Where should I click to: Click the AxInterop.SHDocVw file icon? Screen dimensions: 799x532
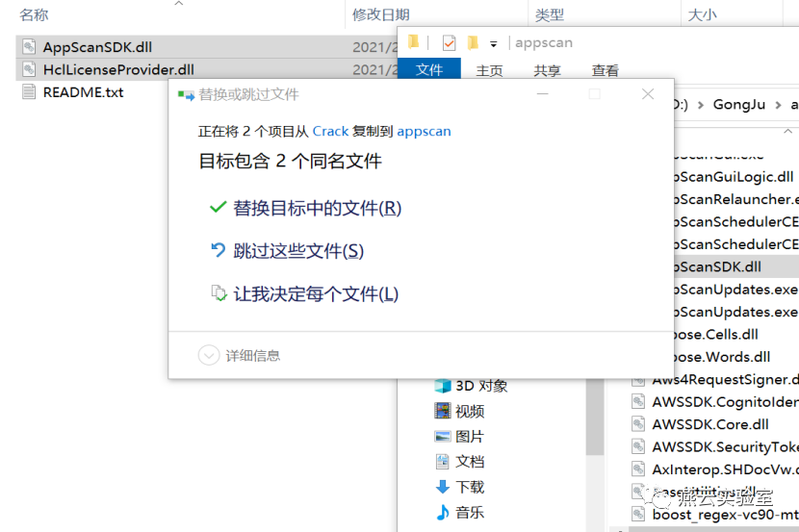coord(638,469)
